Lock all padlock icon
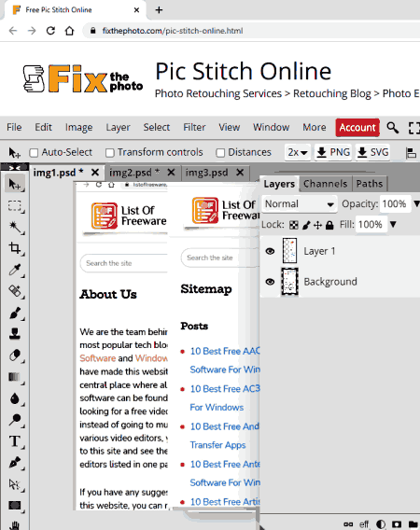The width and height of the screenshot is (420, 530). point(329,225)
